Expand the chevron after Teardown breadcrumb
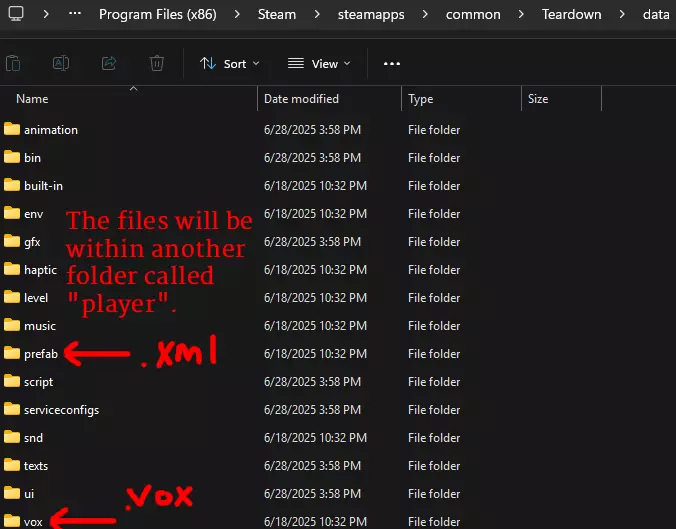 [622, 14]
